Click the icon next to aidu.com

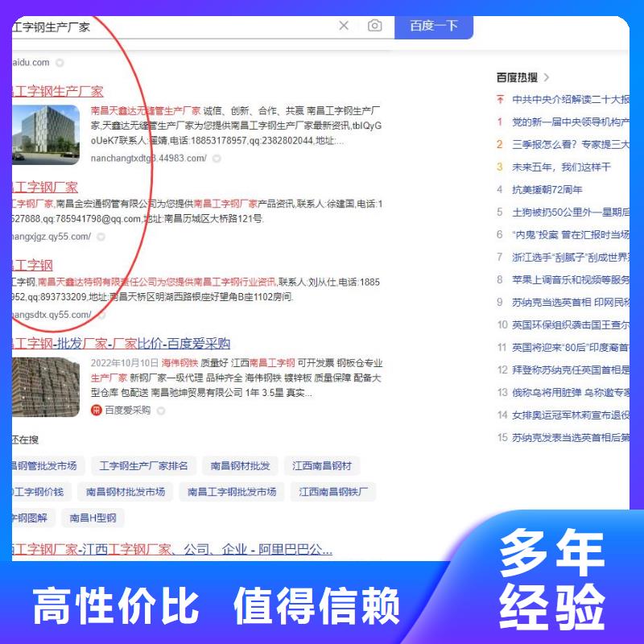point(60,63)
